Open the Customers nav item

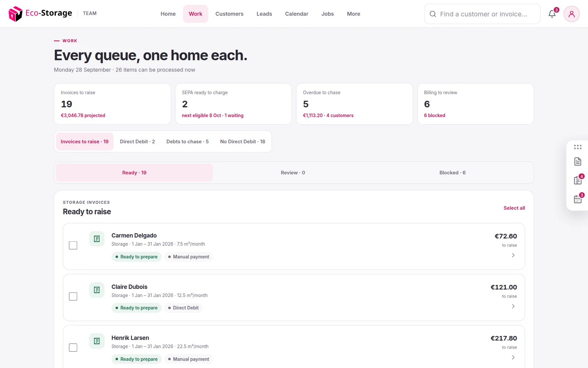(229, 14)
